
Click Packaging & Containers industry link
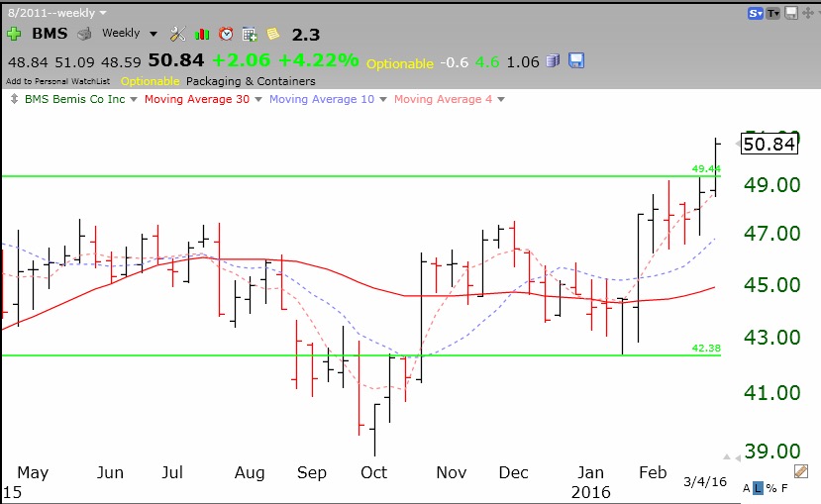pos(251,81)
